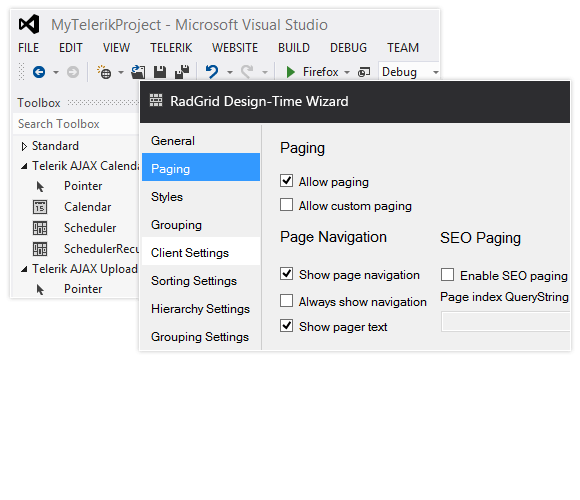Click the Redo arrow icon

pos(247,72)
